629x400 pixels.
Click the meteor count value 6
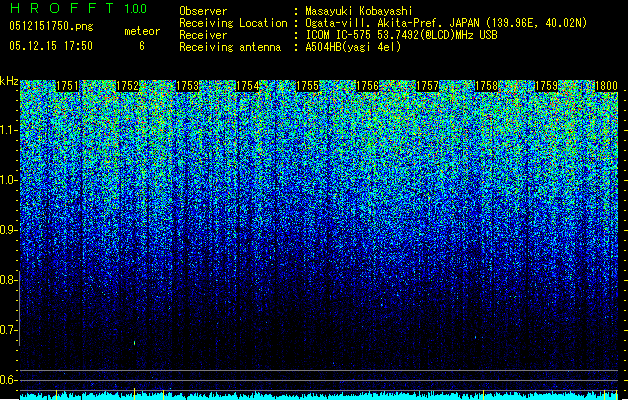(142, 46)
